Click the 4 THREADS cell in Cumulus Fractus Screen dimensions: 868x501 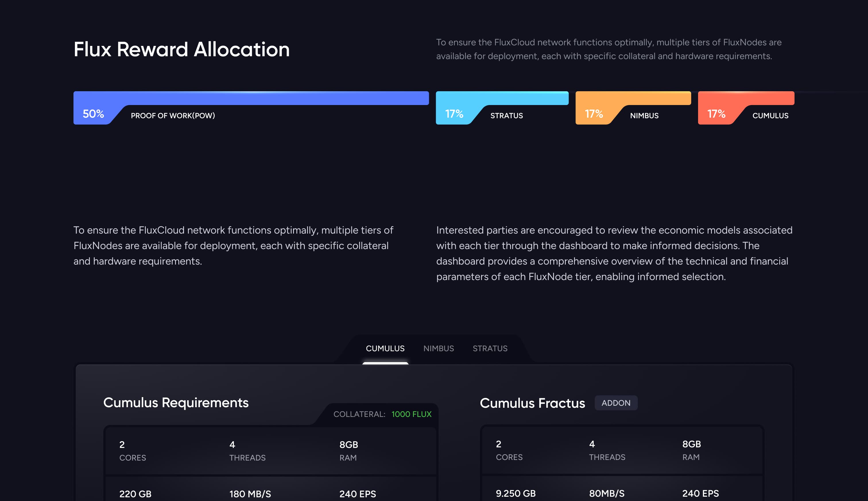tap(607, 450)
